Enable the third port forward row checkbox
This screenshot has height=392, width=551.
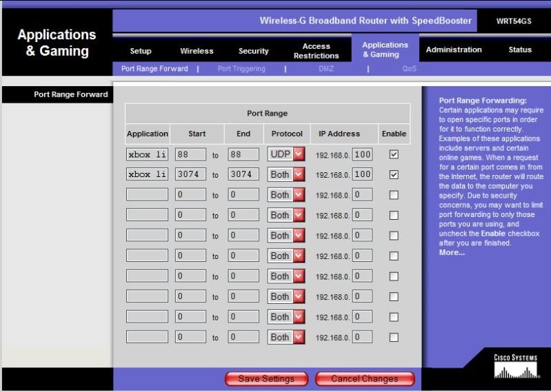[x=394, y=195]
